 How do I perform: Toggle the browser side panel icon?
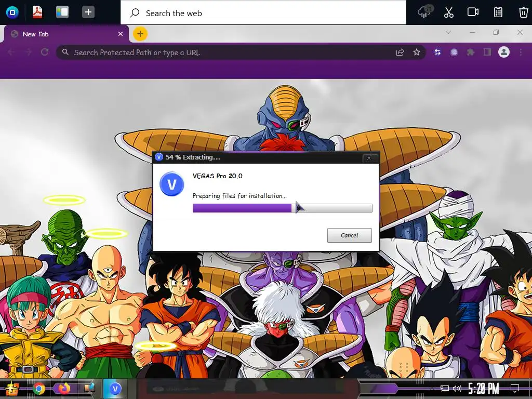coord(487,52)
